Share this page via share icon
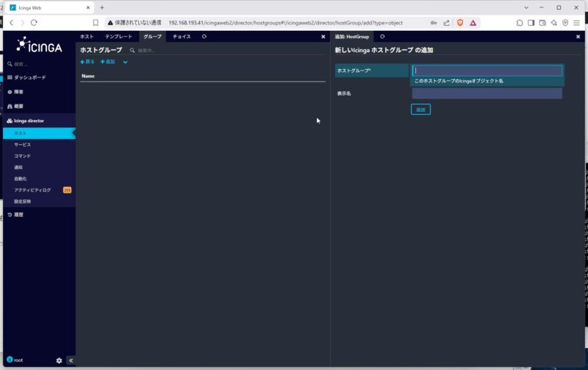This screenshot has height=370, width=588. click(446, 23)
